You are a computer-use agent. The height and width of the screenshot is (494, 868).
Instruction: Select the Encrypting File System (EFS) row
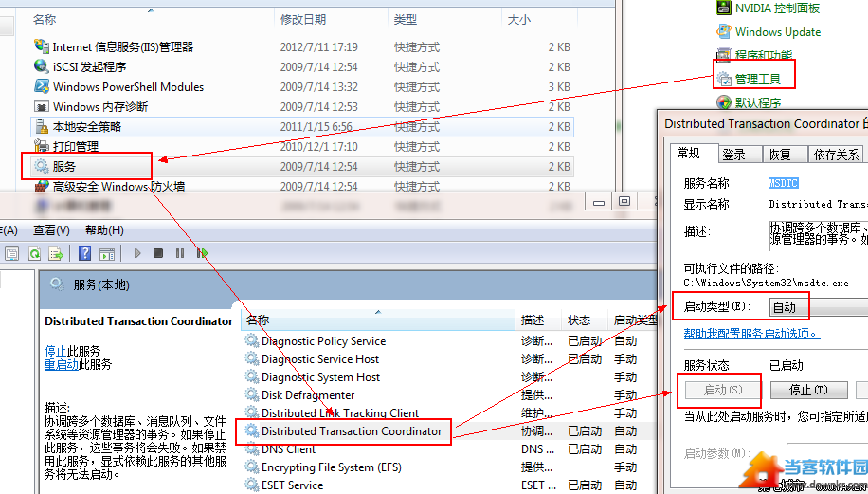click(451, 467)
